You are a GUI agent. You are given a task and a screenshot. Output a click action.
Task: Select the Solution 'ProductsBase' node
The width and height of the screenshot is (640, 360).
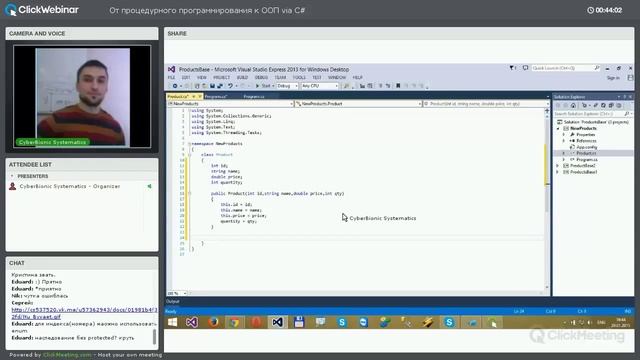coord(593,122)
